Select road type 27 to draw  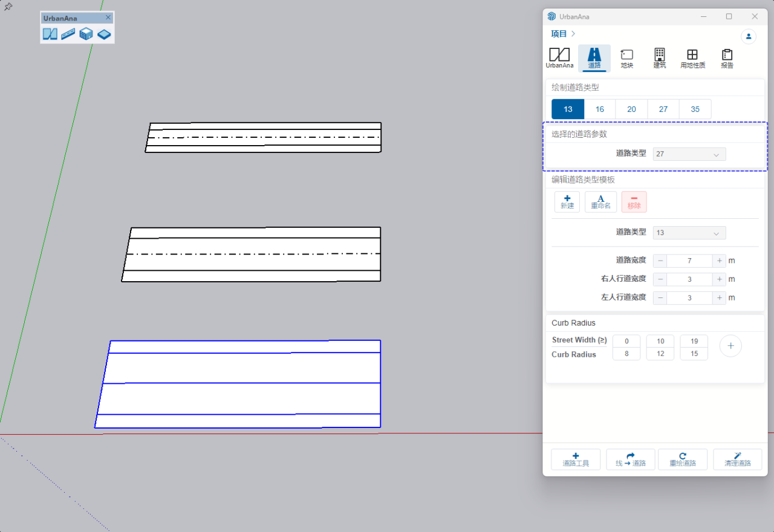click(663, 109)
